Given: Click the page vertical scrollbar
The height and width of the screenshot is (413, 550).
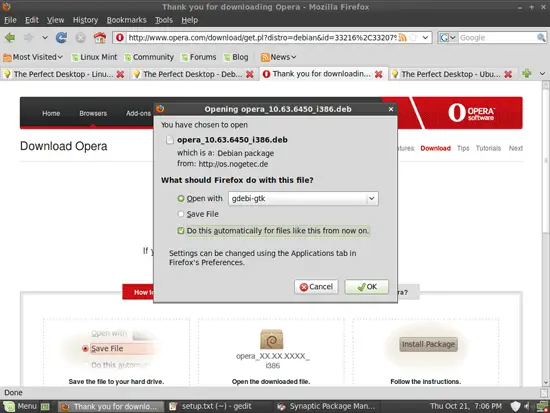Looking at the screenshot, I should tap(545, 233).
